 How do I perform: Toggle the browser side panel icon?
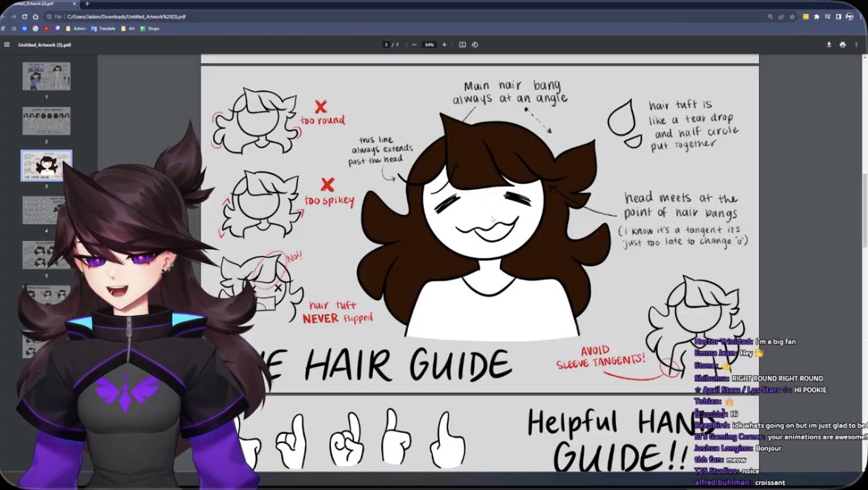838,16
